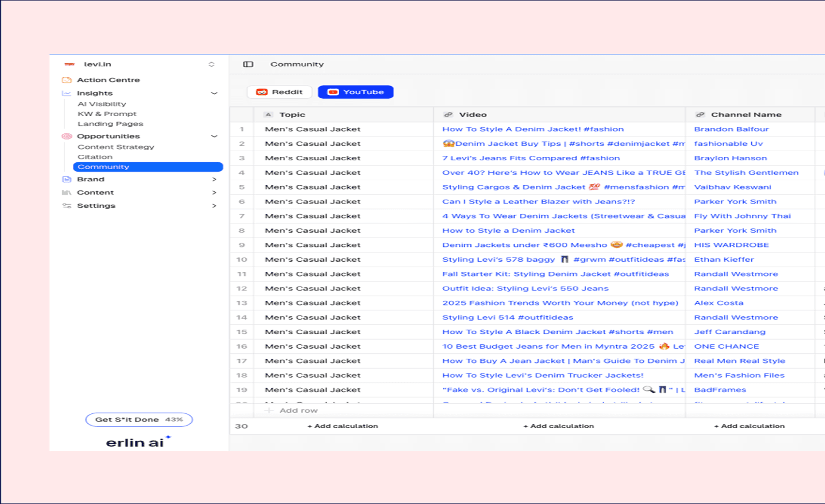Select row number 1
The width and height of the screenshot is (825, 504).
242,129
